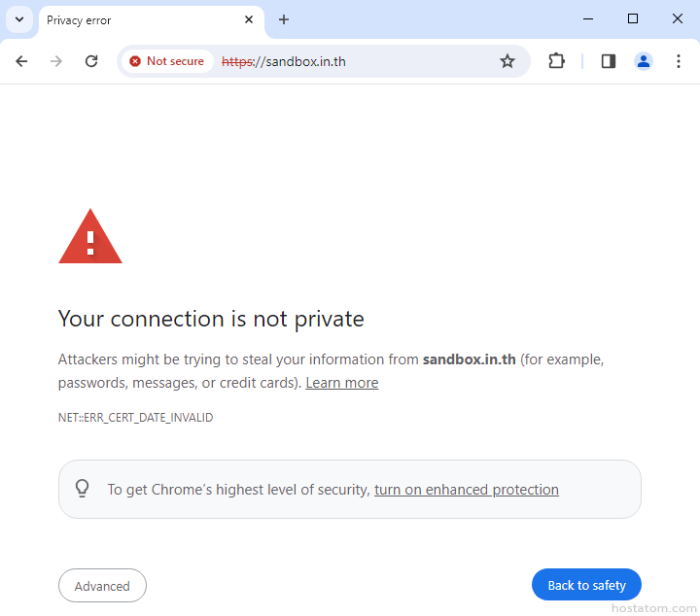Click the Not secure site info chip
Viewport: 700px width, 616px height.
167,61
